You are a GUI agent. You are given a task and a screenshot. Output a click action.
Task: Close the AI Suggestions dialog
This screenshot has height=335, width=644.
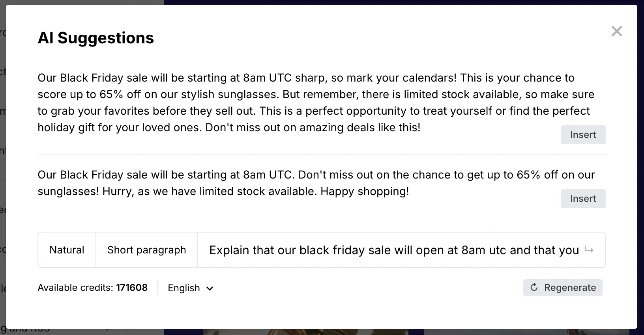(x=616, y=31)
